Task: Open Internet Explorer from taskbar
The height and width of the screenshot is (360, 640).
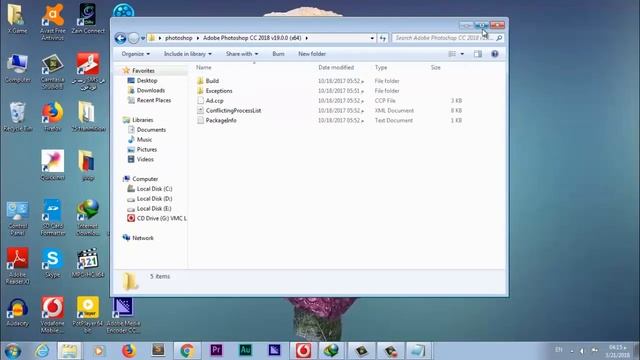Action: [x=42, y=351]
